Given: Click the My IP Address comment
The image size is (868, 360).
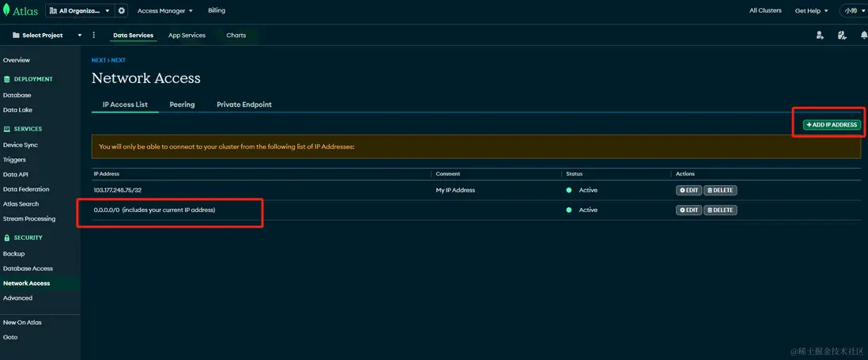Looking at the screenshot, I should tap(455, 191).
